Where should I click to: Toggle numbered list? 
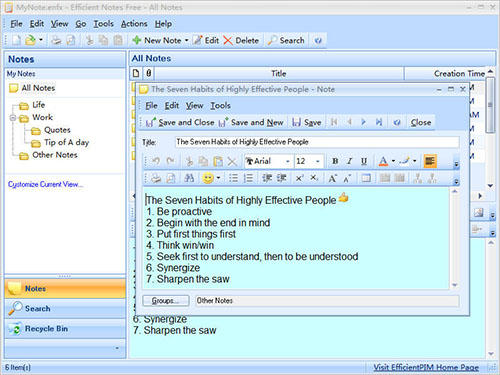(248, 178)
